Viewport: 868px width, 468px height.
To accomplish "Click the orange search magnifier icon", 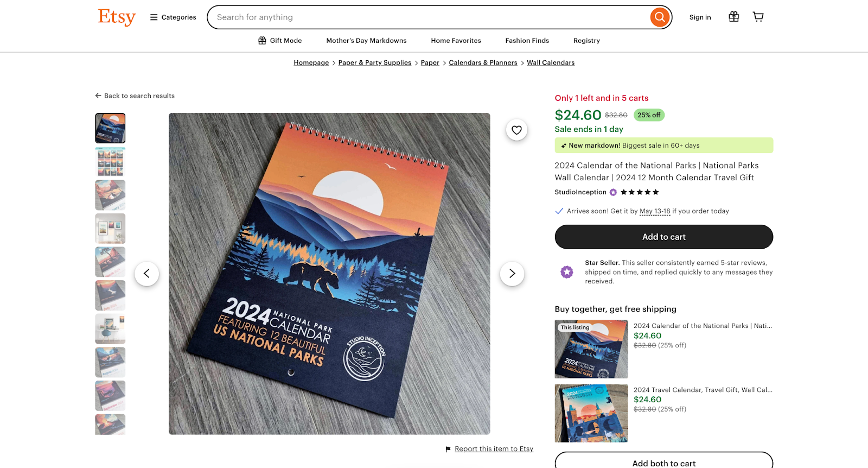I will click(x=659, y=17).
